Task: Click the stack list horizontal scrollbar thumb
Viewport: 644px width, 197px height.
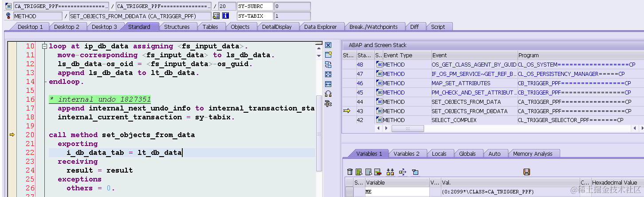Action: click(x=408, y=128)
